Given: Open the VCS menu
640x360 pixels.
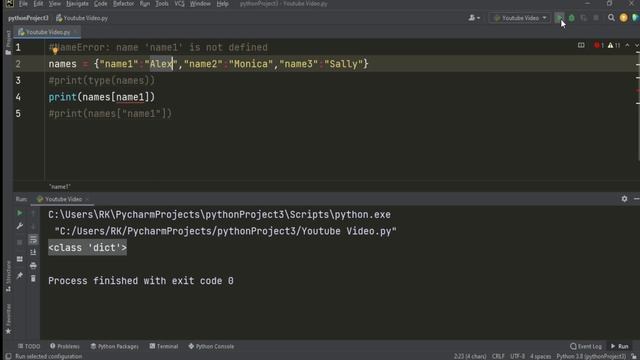Looking at the screenshot, I should coord(179,4).
